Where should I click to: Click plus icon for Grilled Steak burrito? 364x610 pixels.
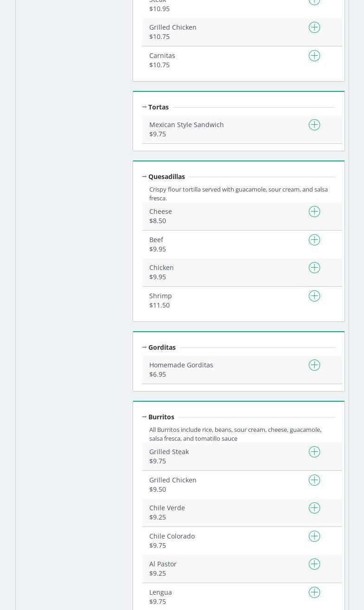pos(314,452)
